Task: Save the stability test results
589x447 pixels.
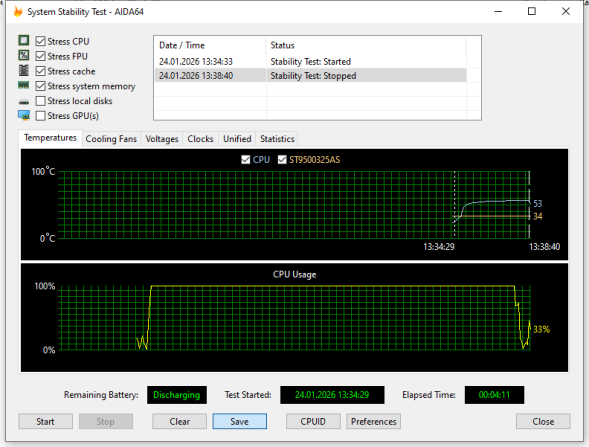Action: pyautogui.click(x=240, y=421)
